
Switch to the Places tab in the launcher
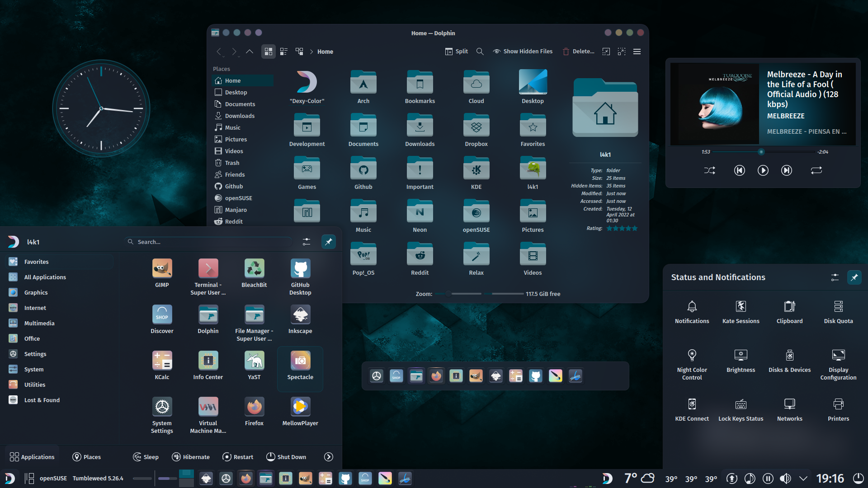86,457
